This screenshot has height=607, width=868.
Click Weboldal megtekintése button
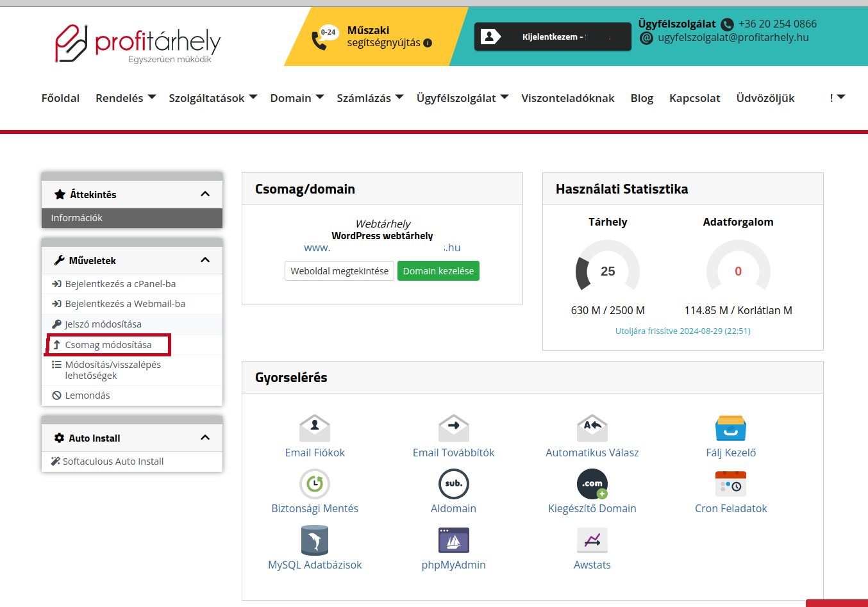pyautogui.click(x=339, y=271)
